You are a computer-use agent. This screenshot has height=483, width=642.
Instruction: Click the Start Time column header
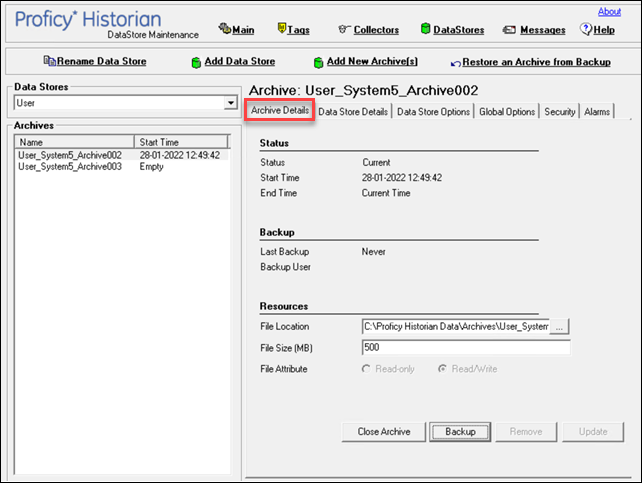tap(181, 142)
